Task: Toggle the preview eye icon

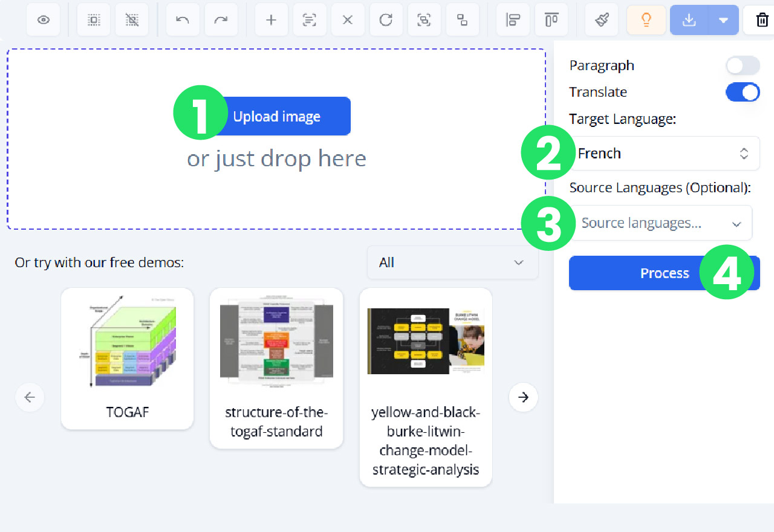Action: pyautogui.click(x=43, y=19)
